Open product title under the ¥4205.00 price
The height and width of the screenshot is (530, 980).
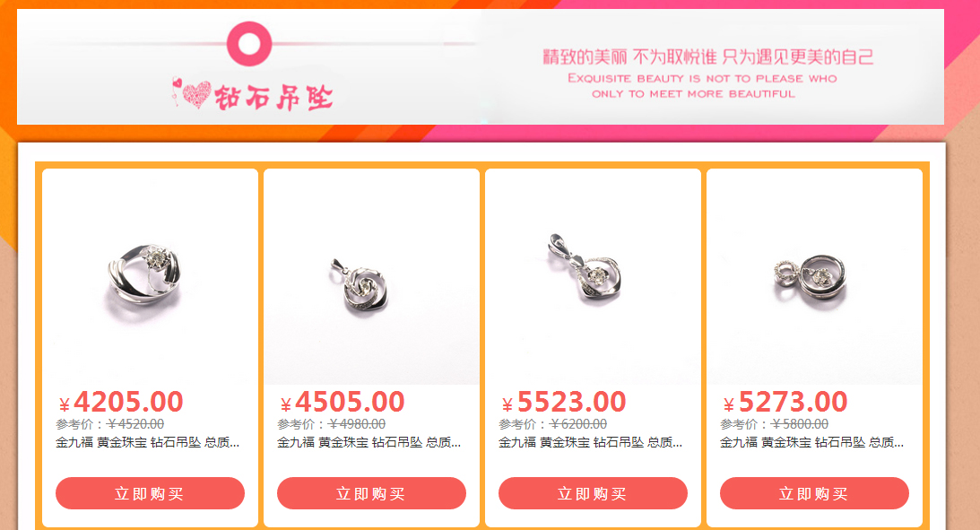(148, 442)
